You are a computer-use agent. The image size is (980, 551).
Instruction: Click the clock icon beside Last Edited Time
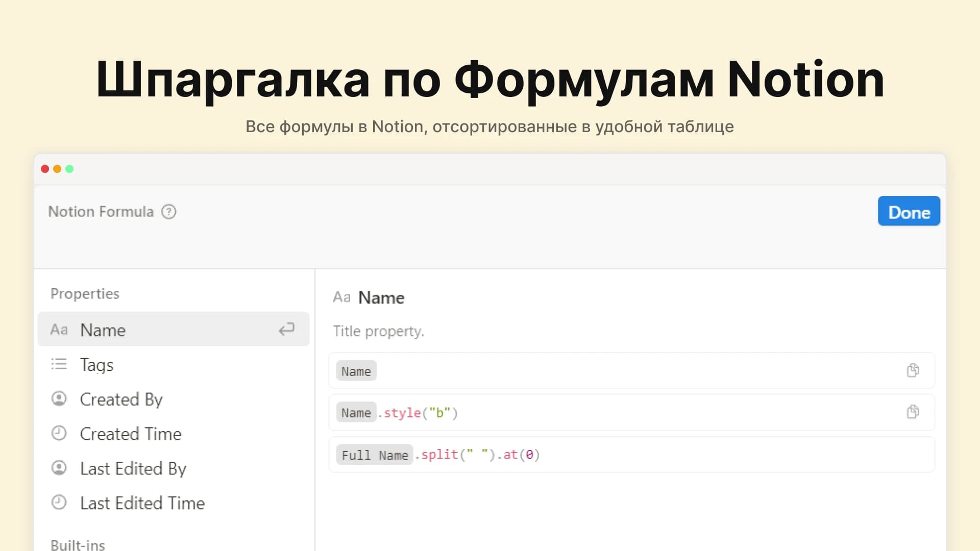pyautogui.click(x=59, y=503)
